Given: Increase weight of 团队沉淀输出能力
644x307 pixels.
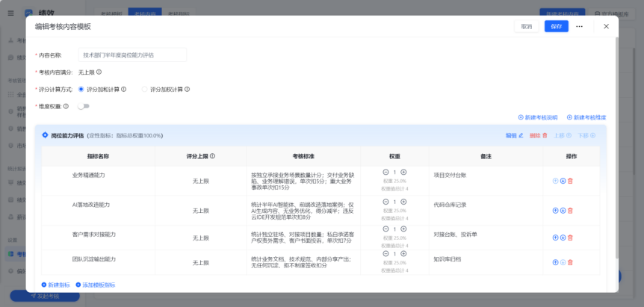Looking at the screenshot, I should pyautogui.click(x=403, y=254).
